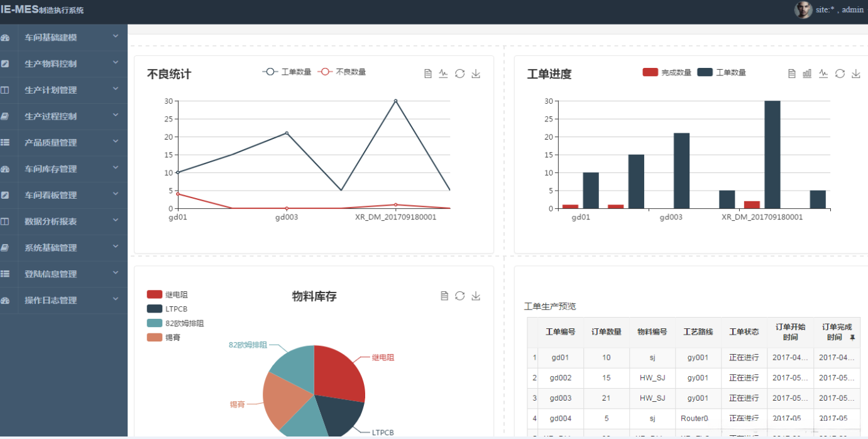This screenshot has height=439, width=868.
Task: Click the 产品质量管理 sidebar icon
Action: [5, 143]
